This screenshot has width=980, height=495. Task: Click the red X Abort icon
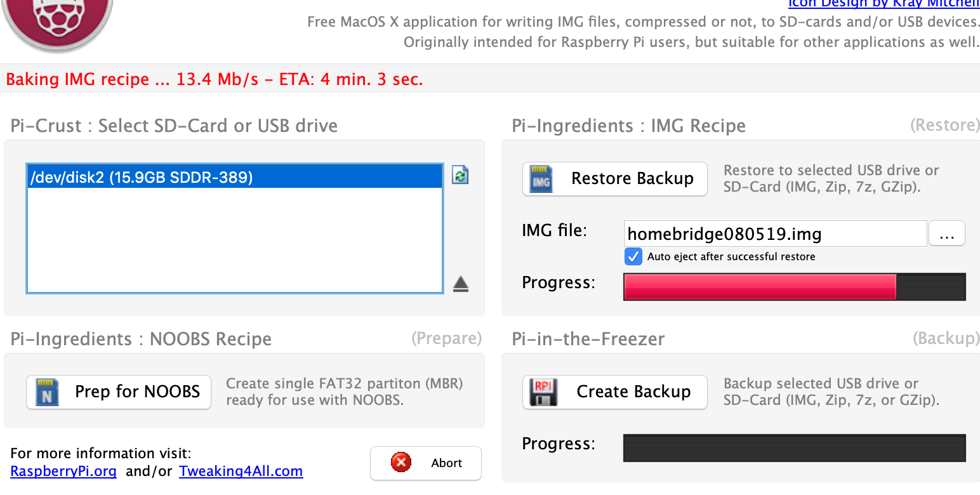(x=401, y=463)
